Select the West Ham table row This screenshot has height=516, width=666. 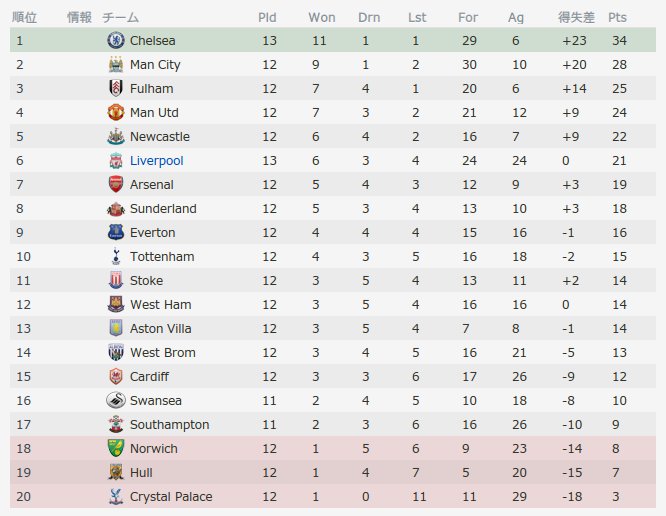333,304
